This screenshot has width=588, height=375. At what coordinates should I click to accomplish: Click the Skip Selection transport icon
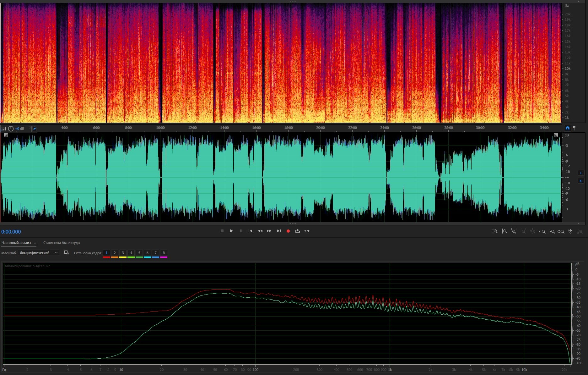[x=307, y=231]
